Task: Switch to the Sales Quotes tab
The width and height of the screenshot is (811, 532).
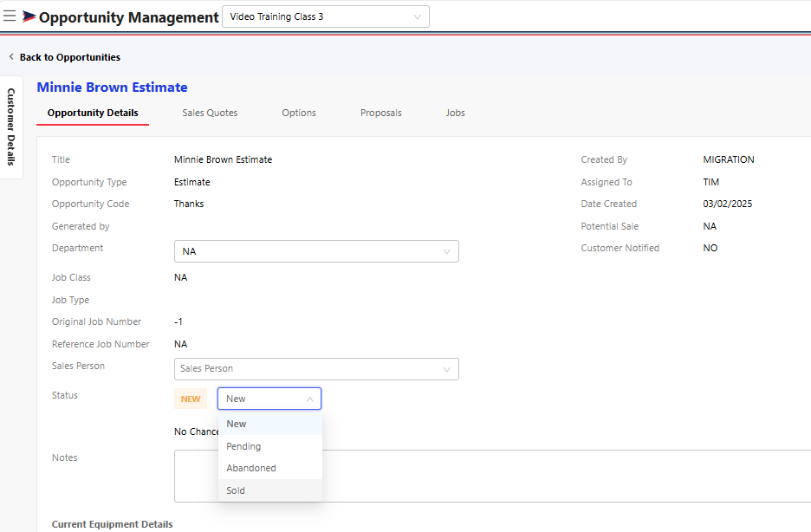Action: pyautogui.click(x=210, y=113)
